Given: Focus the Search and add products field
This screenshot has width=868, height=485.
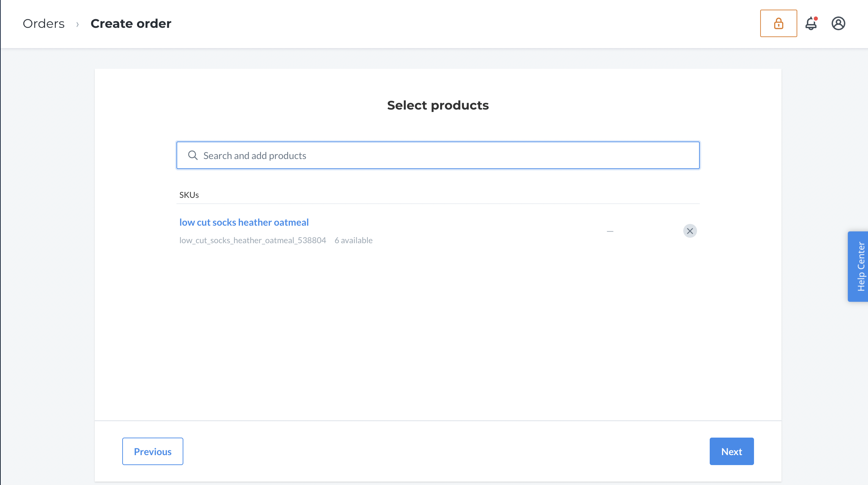Looking at the screenshot, I should pyautogui.click(x=438, y=155).
